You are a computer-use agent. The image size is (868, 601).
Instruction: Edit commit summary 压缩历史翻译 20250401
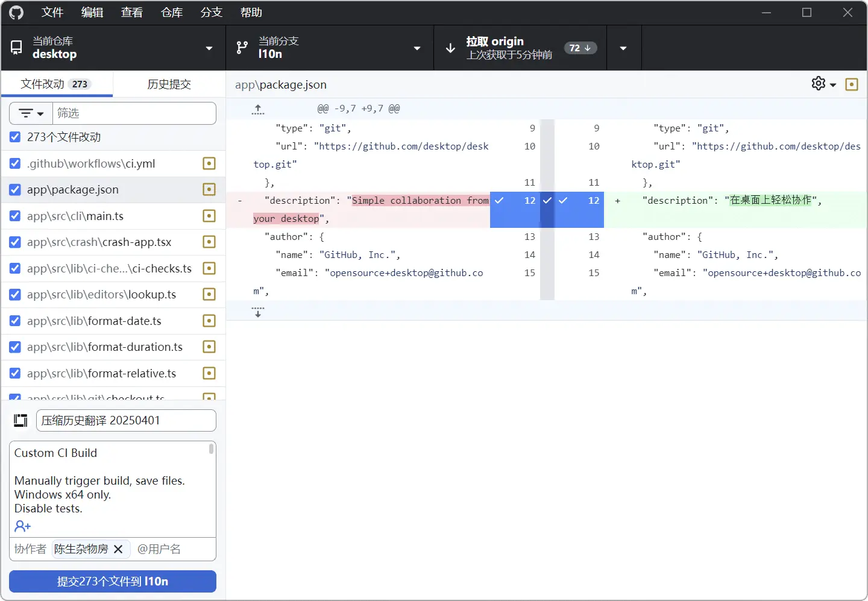126,421
